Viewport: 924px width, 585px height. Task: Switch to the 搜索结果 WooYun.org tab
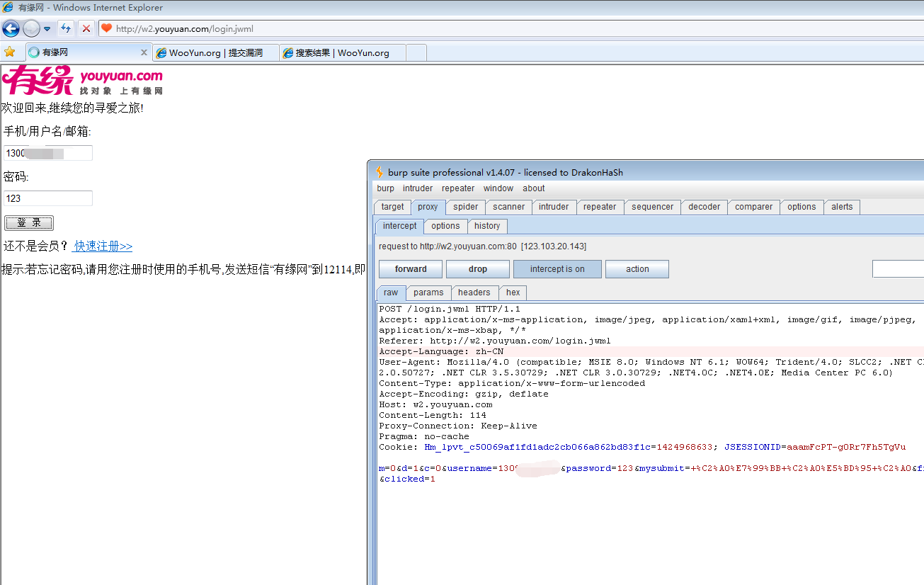click(342, 52)
